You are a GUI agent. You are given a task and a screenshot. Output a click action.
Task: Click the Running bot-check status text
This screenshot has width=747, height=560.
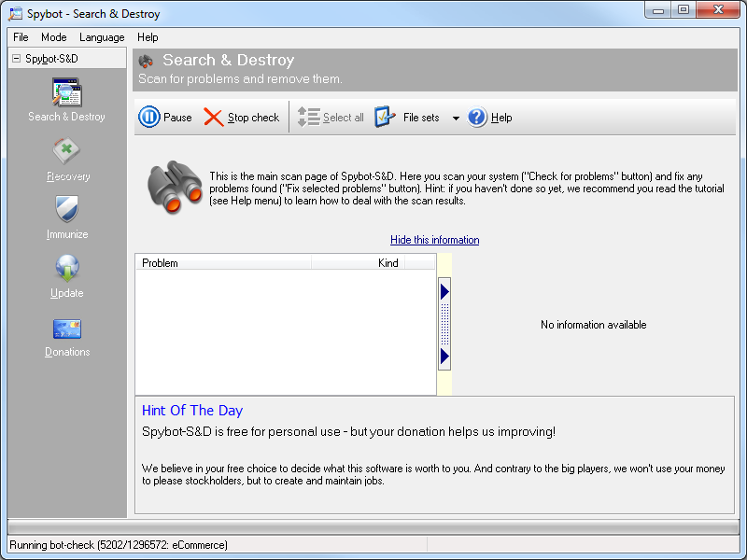(119, 545)
